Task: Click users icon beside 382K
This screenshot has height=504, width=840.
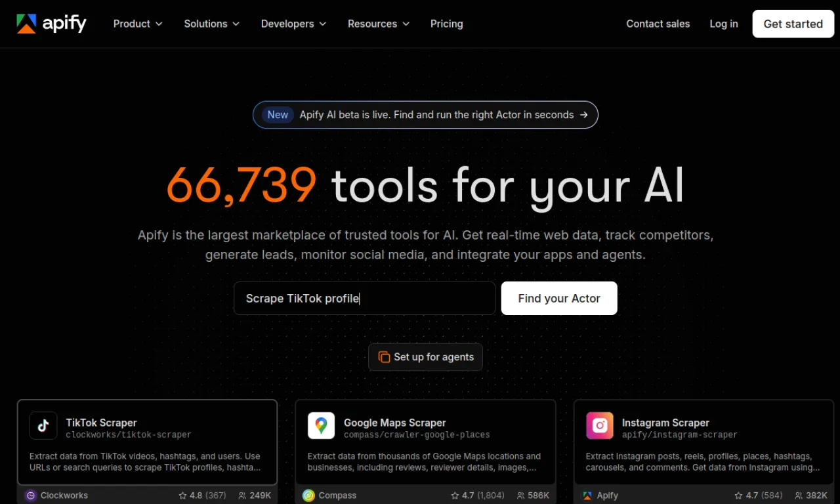Action: coord(799,495)
